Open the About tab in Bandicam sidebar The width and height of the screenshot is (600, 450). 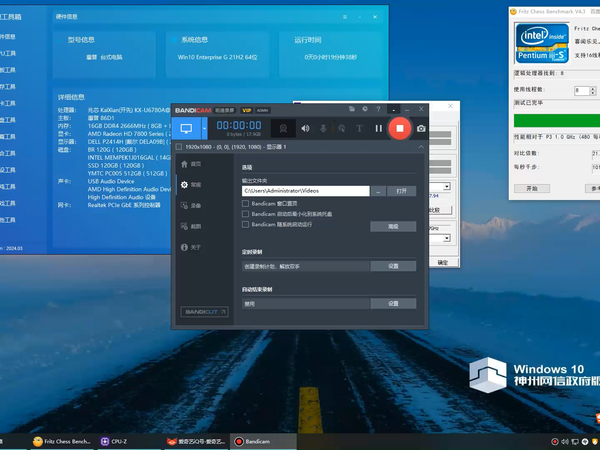191,247
